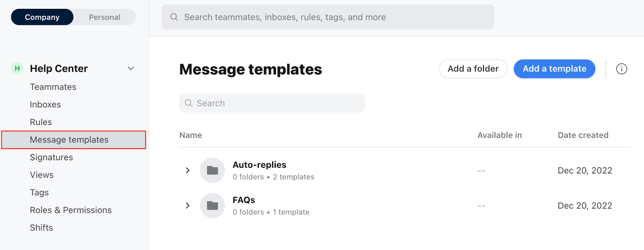The image size is (644, 250).
Task: Select Signatures from the sidebar
Action: (52, 157)
